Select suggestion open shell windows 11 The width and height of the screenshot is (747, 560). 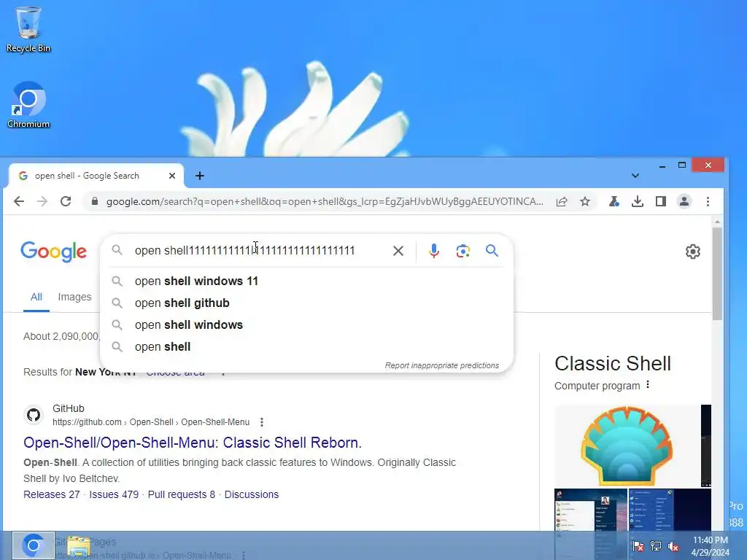click(306, 281)
